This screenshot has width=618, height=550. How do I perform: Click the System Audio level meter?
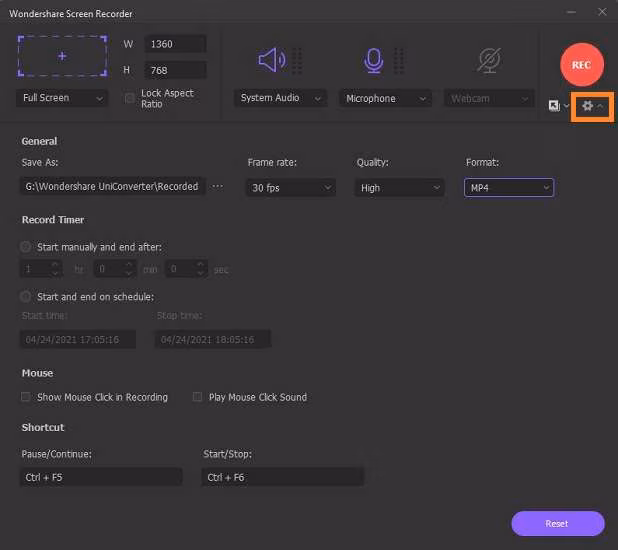[x=297, y=61]
